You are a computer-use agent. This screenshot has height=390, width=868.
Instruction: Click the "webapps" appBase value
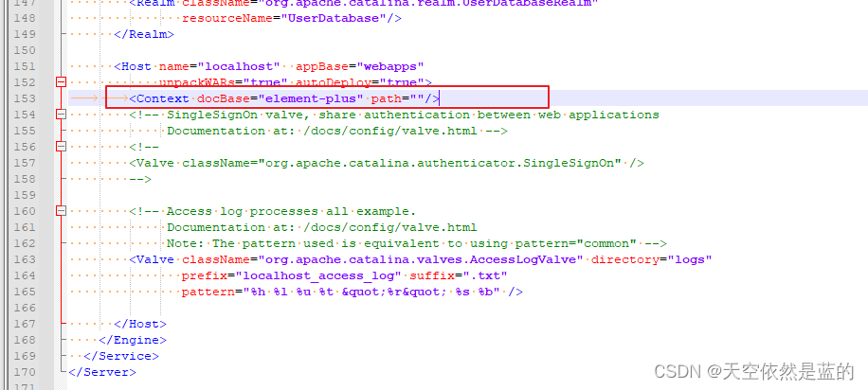point(390,66)
